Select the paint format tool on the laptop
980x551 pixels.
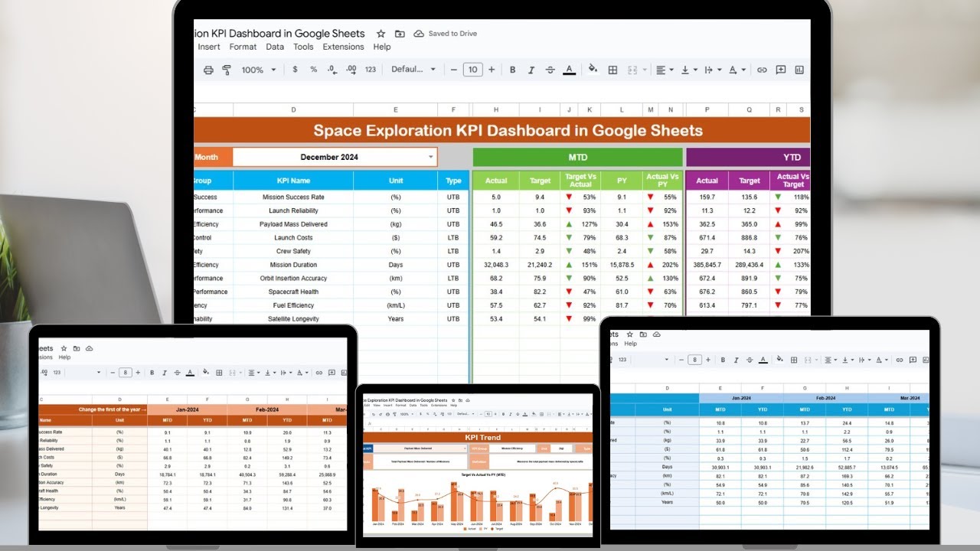pyautogui.click(x=227, y=70)
